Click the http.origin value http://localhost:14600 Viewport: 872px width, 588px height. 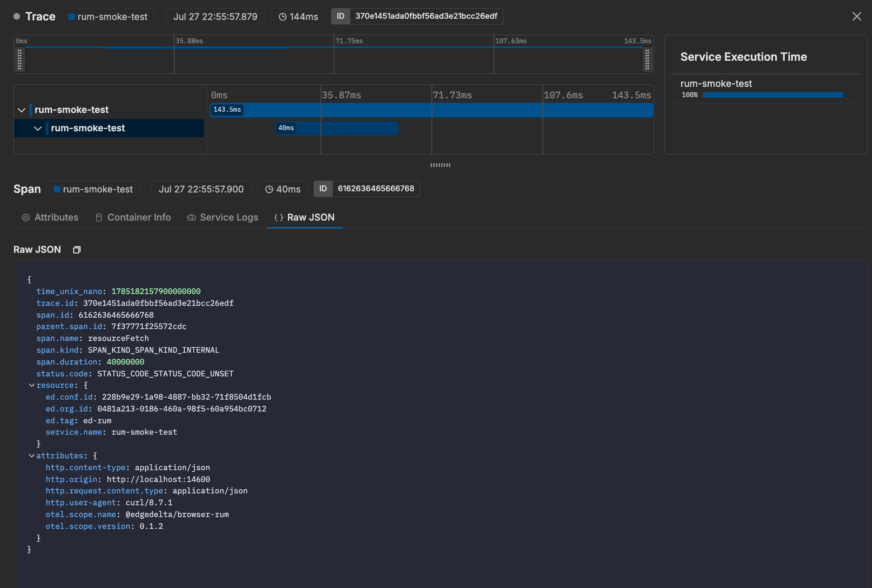tap(158, 480)
